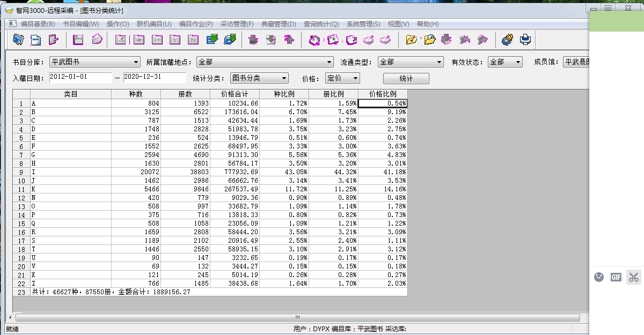Image resolution: width=644 pixels, height=335 pixels.
Task: Open the 采访管理(F) menu
Action: (237, 24)
